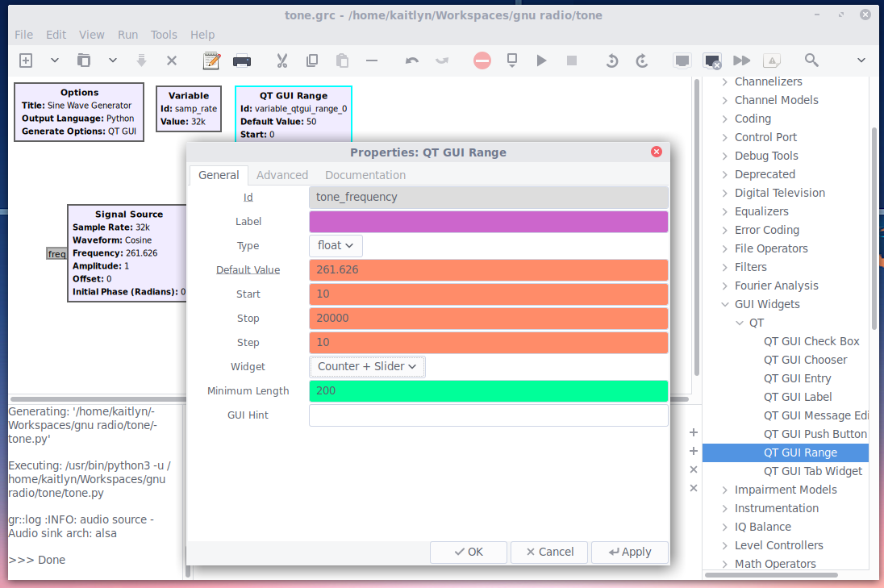Collapse the GUI Widgets category
Image resolution: width=884 pixels, height=588 pixels.
pyautogui.click(x=724, y=304)
